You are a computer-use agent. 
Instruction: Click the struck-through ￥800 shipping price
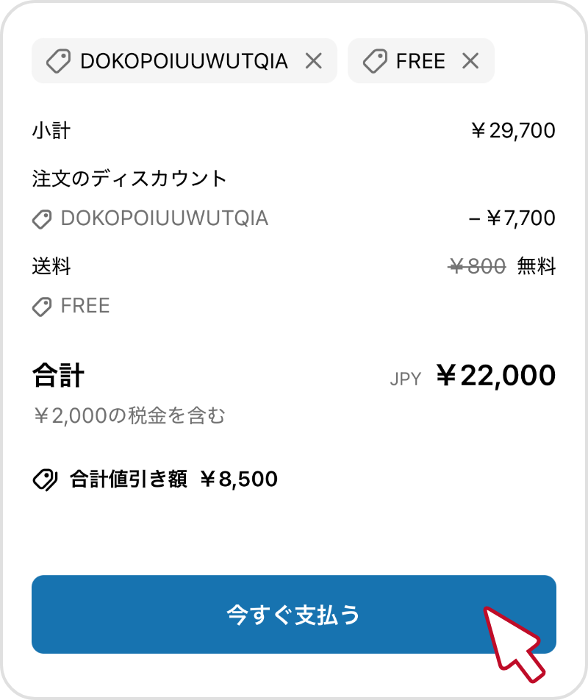point(477,266)
